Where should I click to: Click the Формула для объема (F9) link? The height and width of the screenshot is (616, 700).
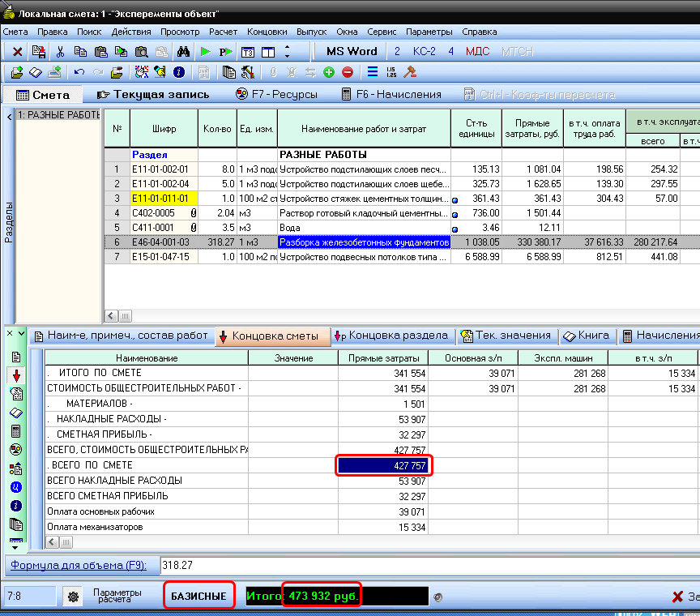(x=78, y=565)
